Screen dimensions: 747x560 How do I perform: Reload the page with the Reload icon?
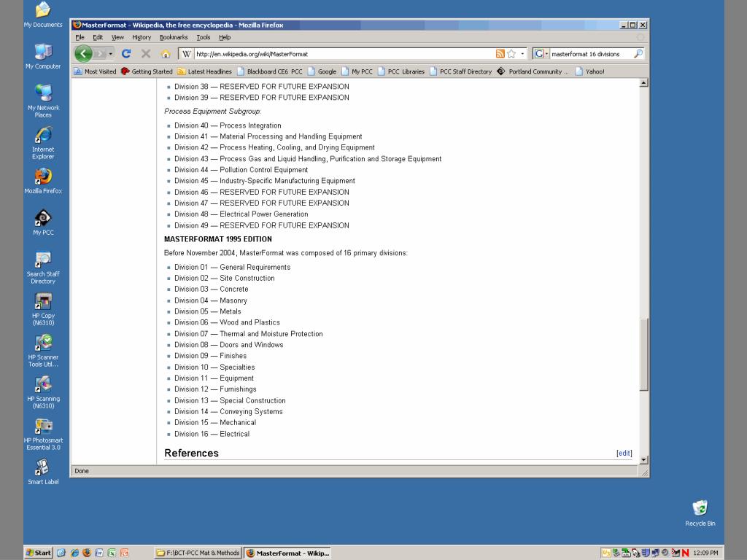click(126, 54)
